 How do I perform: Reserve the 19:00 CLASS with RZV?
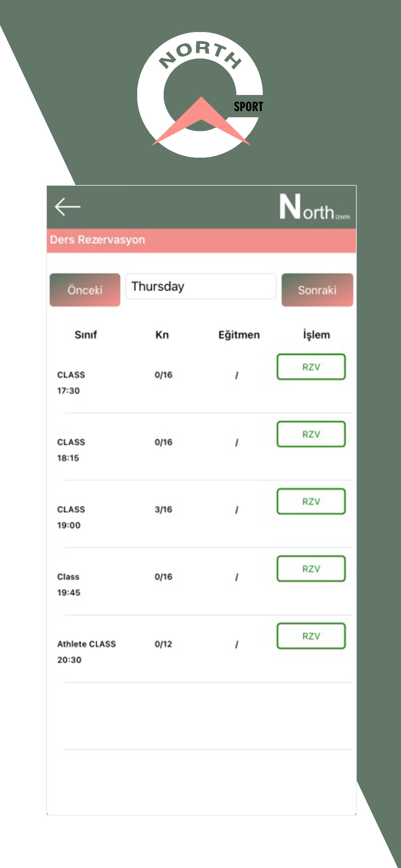(x=311, y=502)
